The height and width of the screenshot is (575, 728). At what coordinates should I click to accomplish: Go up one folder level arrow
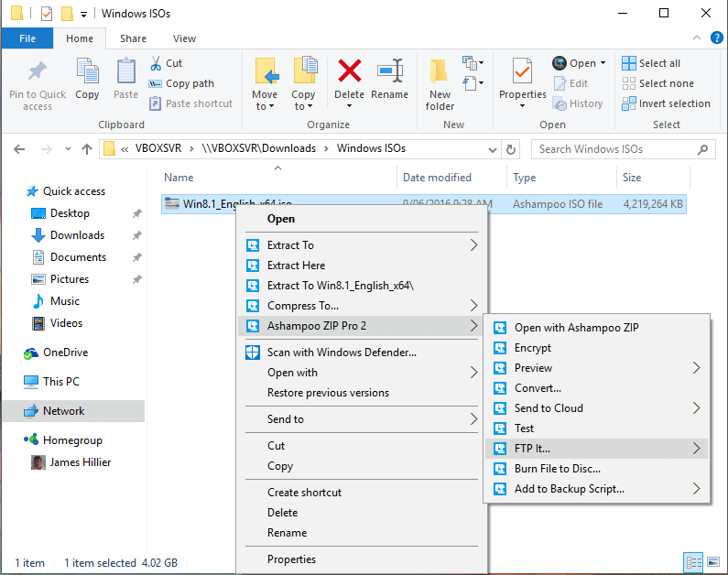pyautogui.click(x=87, y=149)
